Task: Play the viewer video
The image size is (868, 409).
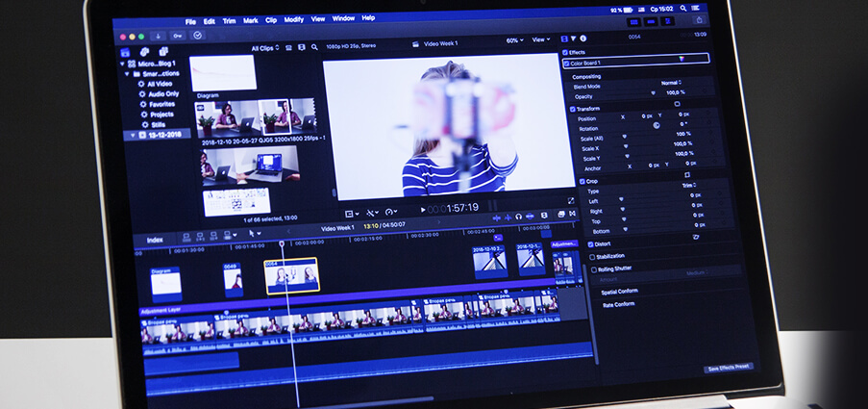Action: click(423, 210)
